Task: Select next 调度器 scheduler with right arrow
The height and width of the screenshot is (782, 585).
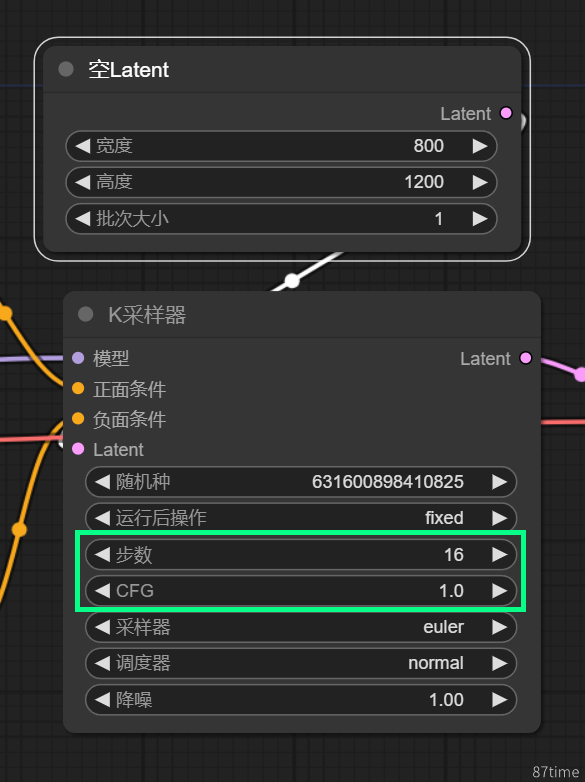Action: [499, 663]
